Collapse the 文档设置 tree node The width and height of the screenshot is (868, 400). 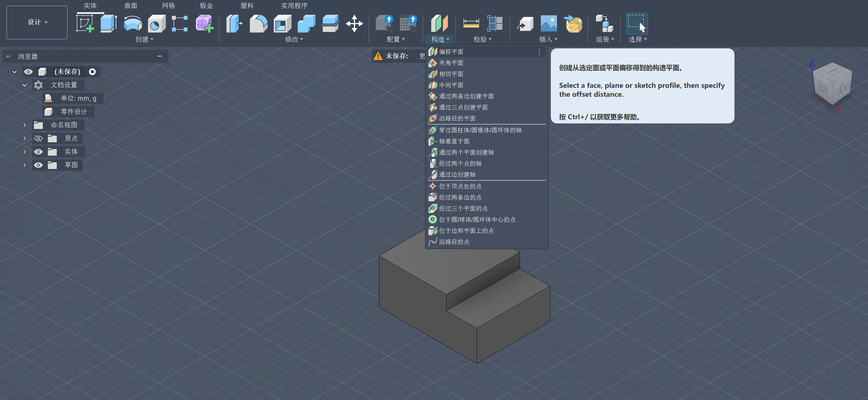[x=24, y=85]
